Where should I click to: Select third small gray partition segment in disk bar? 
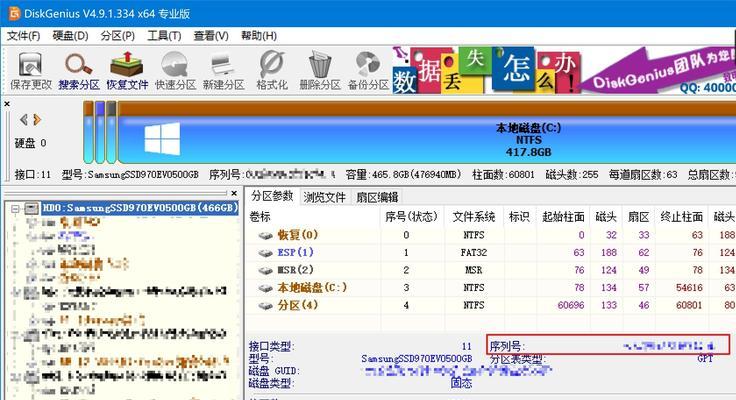point(111,132)
